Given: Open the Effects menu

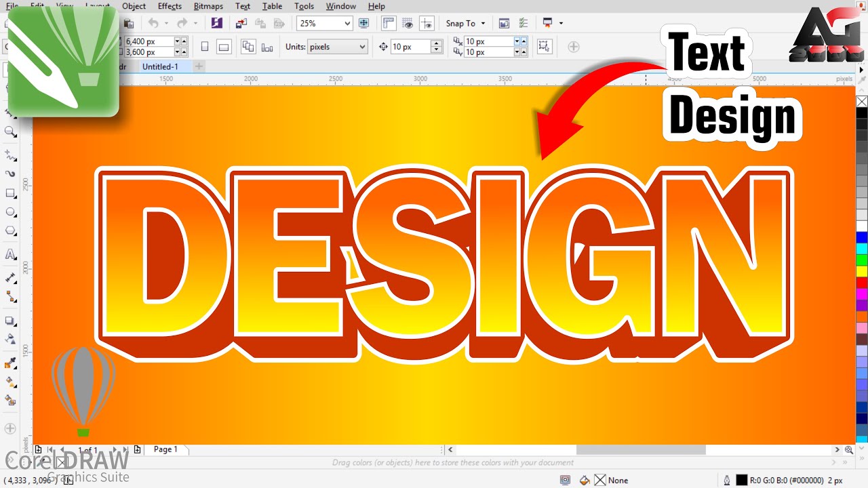Looking at the screenshot, I should (170, 6).
